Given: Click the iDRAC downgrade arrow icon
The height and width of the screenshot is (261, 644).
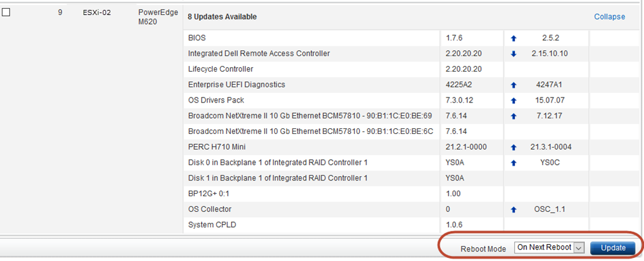Looking at the screenshot, I should pos(513,54).
